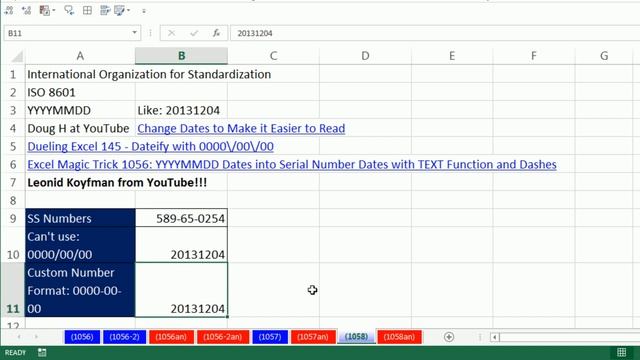Click the New Sheet plus button
The image size is (640, 360).
click(x=449, y=337)
